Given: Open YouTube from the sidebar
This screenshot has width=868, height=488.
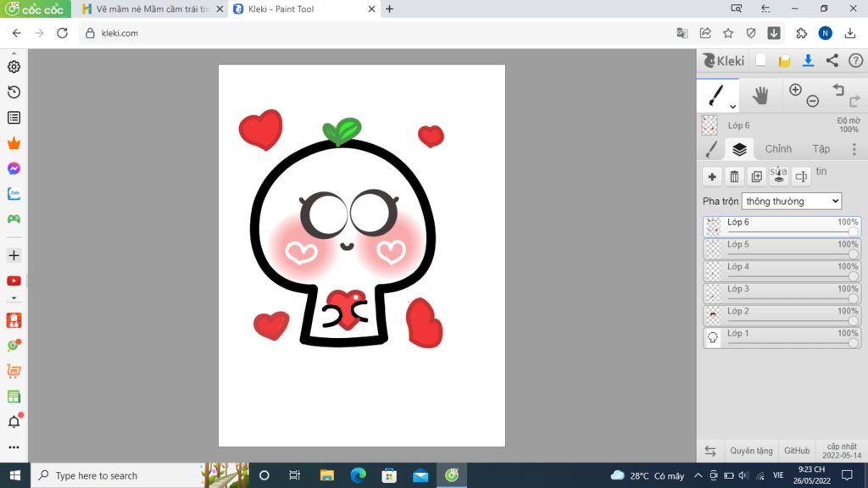Looking at the screenshot, I should click(14, 281).
